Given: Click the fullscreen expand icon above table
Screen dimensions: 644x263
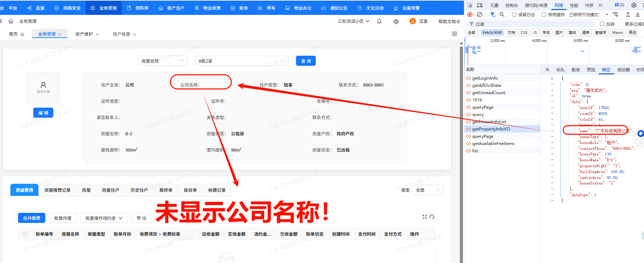Looking at the screenshot, I should point(424,217).
